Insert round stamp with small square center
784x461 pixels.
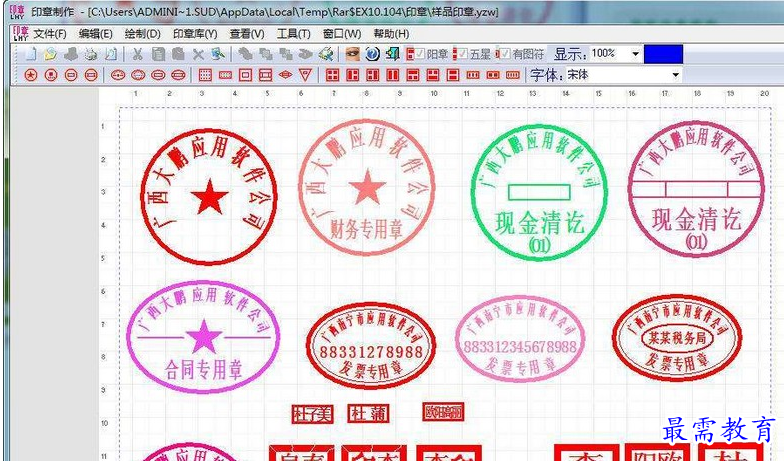51,76
